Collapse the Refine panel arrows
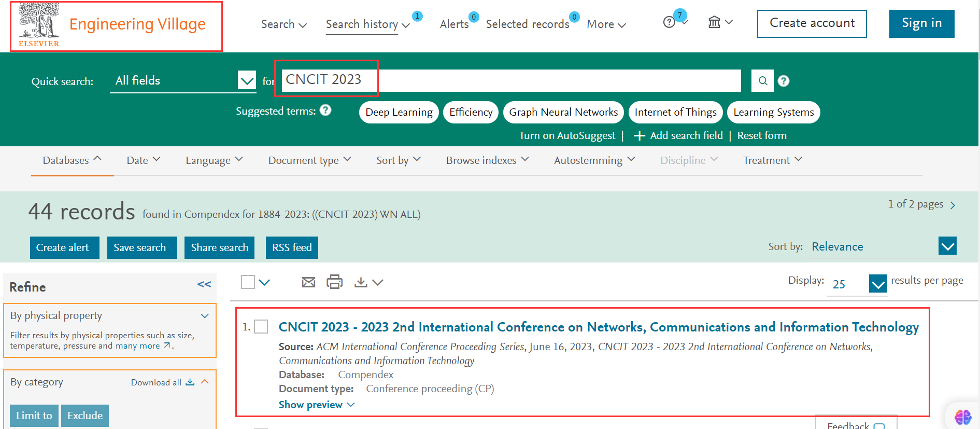Screen dimensions: 980x429 (x=204, y=284)
